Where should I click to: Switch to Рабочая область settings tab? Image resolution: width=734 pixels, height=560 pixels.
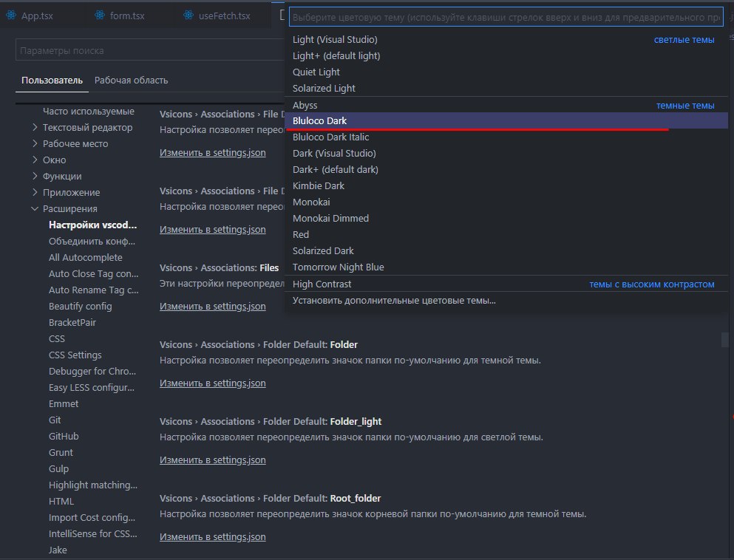pos(131,80)
